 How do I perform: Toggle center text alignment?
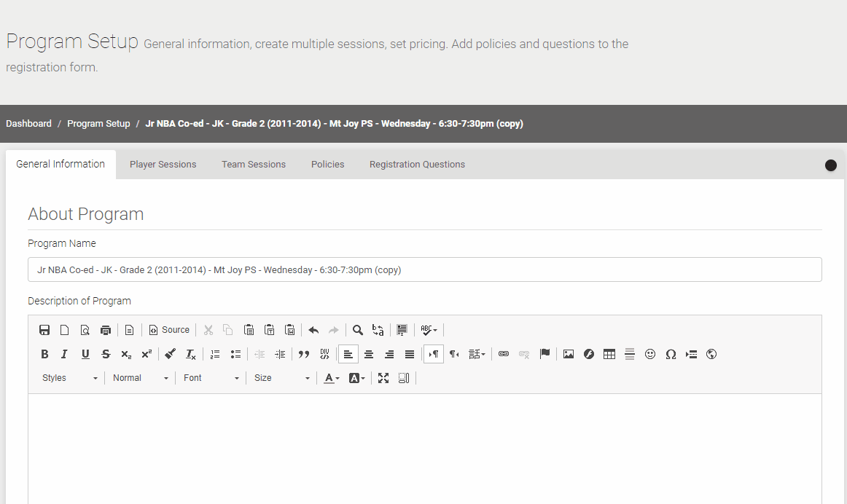[x=369, y=355]
